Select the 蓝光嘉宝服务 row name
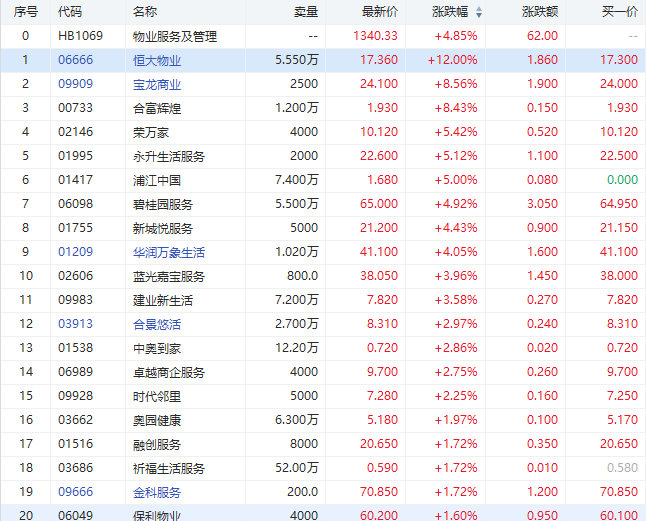The image size is (646, 521). (169, 276)
